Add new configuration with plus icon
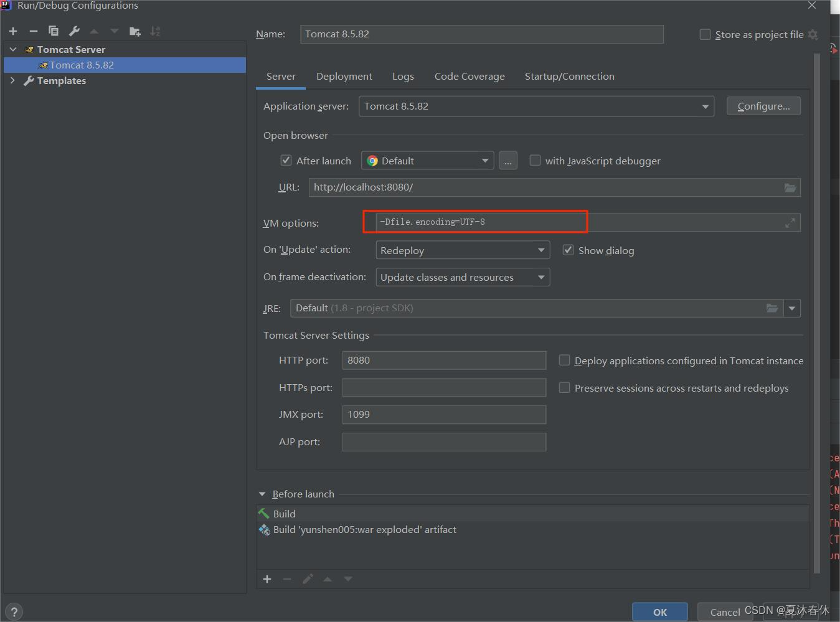840x622 pixels. (13, 31)
